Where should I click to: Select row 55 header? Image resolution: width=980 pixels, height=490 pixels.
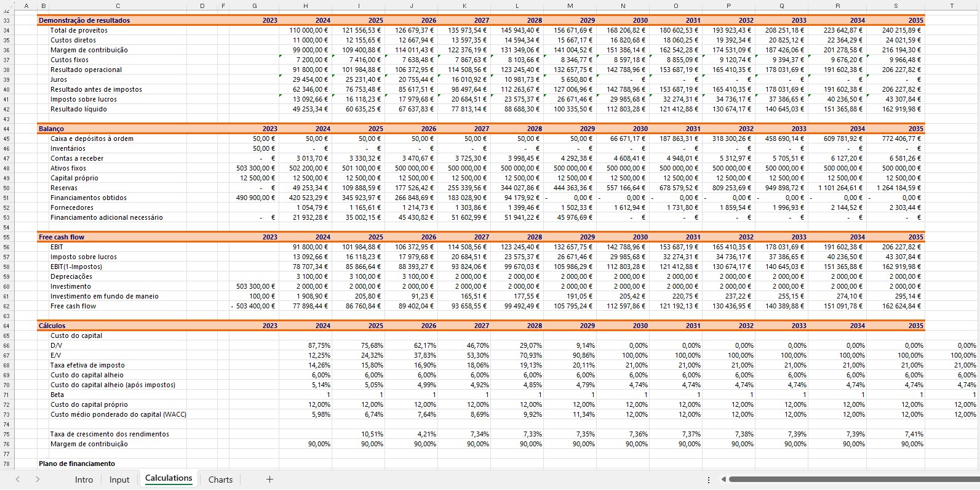[6, 237]
